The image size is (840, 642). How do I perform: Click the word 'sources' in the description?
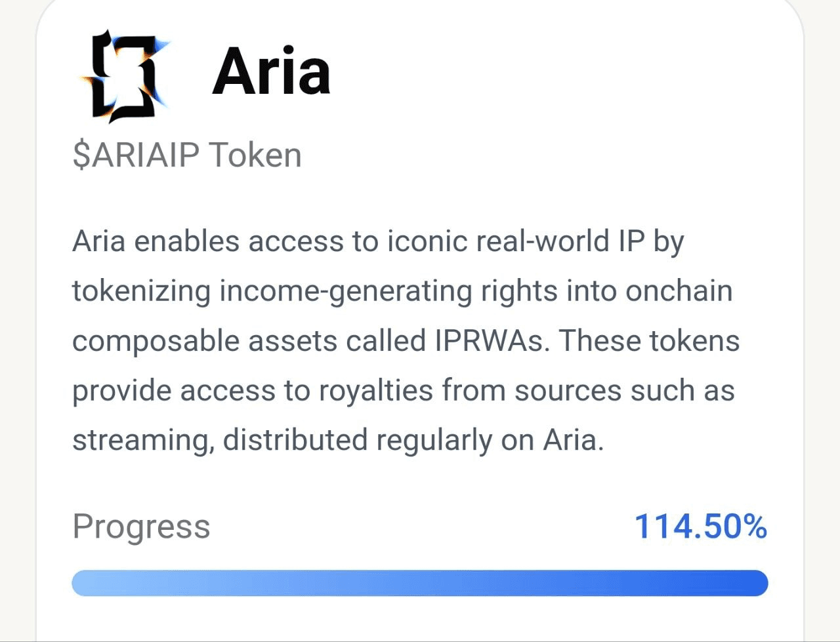tap(568, 391)
